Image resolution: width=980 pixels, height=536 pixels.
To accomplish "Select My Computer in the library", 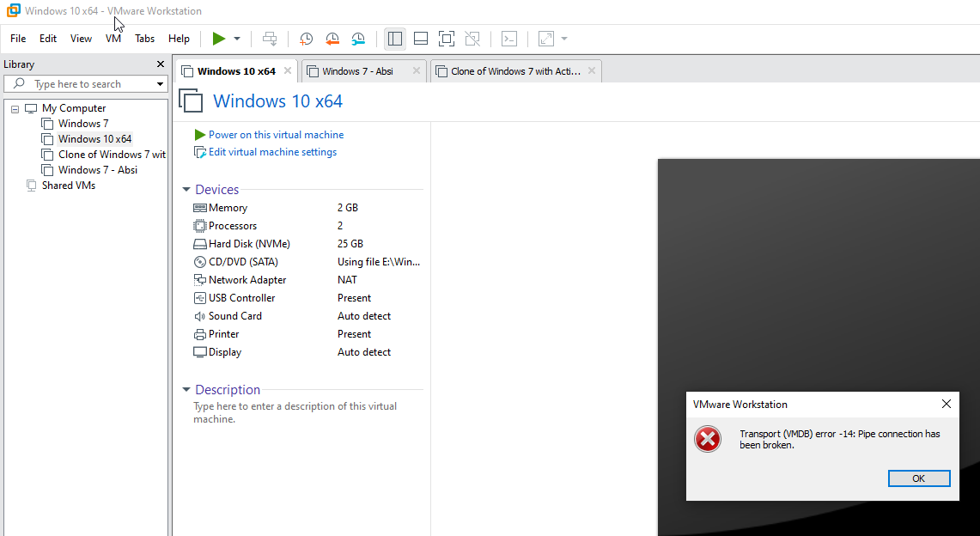I will tap(74, 108).
